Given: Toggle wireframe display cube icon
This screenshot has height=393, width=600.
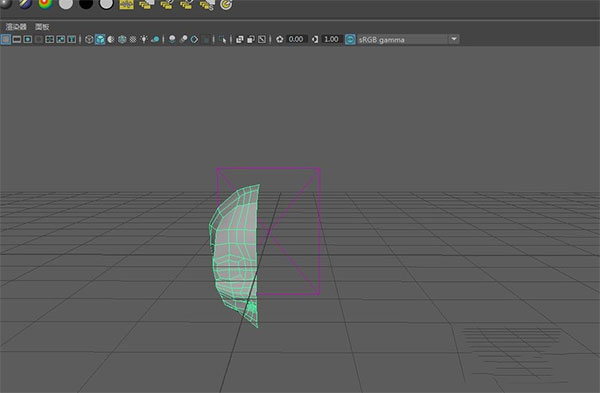Looking at the screenshot, I should 89,39.
